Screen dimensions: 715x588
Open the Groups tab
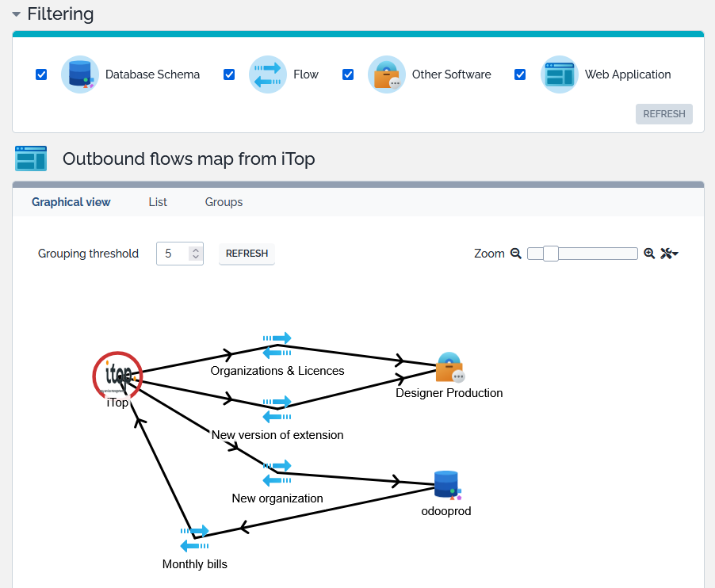pyautogui.click(x=224, y=202)
